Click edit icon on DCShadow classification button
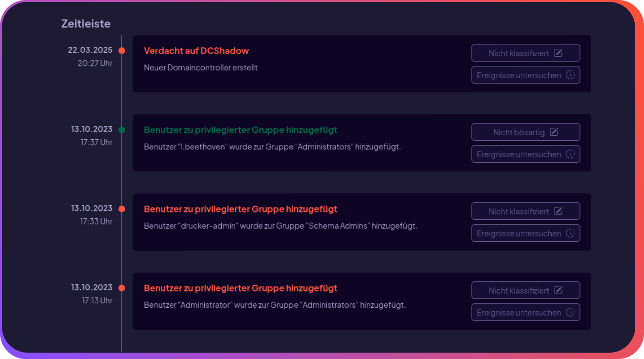644x359 pixels. 558,53
